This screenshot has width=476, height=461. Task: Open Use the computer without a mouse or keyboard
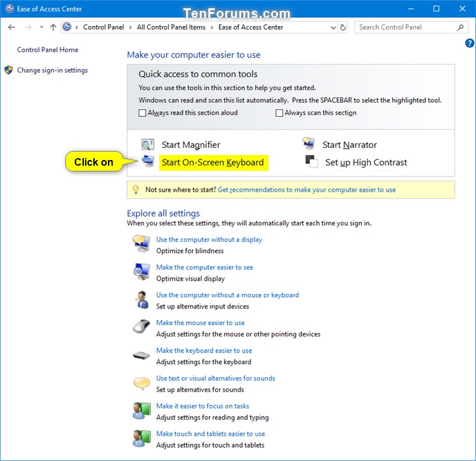[x=227, y=295]
